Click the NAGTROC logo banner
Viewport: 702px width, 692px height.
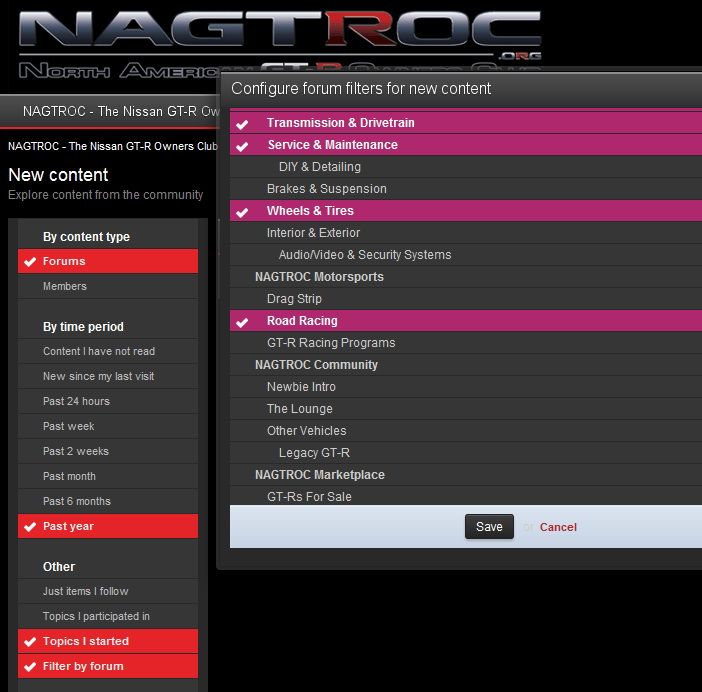pyautogui.click(x=280, y=44)
